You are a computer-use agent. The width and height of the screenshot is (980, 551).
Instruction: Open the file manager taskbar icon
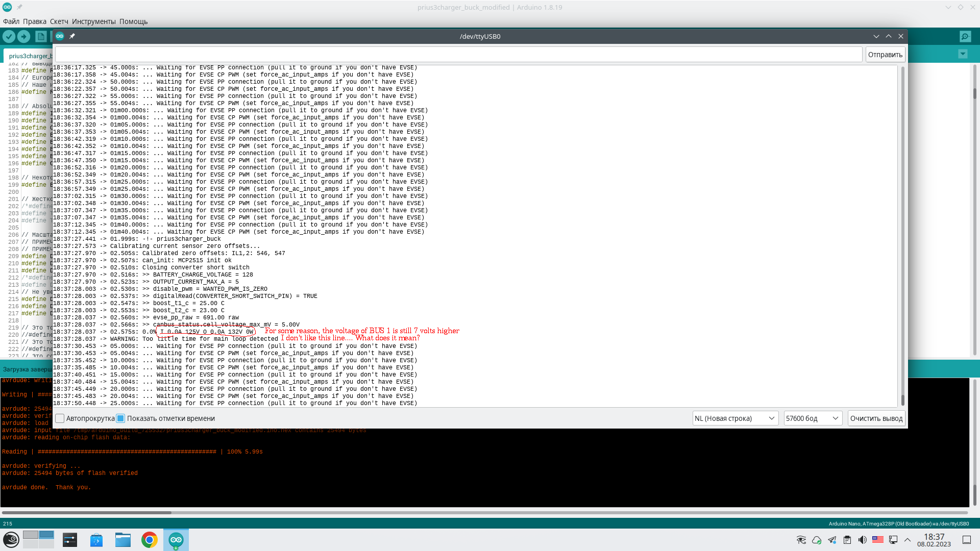(122, 540)
